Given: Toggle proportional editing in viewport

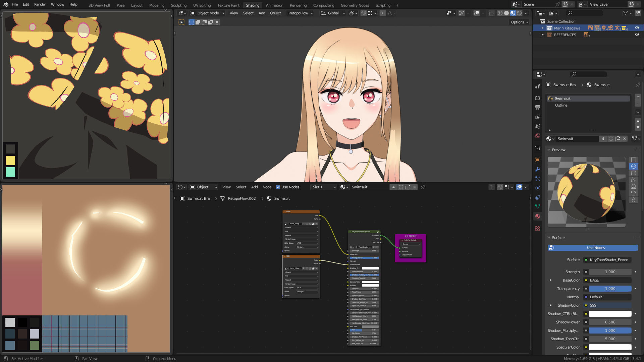Looking at the screenshot, I should click(383, 13).
